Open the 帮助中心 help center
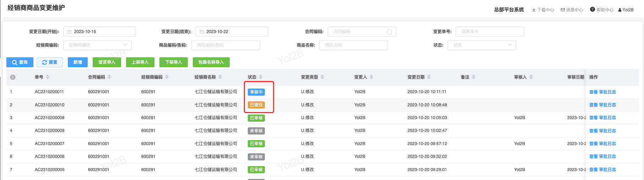644x180 pixels. 602,10
